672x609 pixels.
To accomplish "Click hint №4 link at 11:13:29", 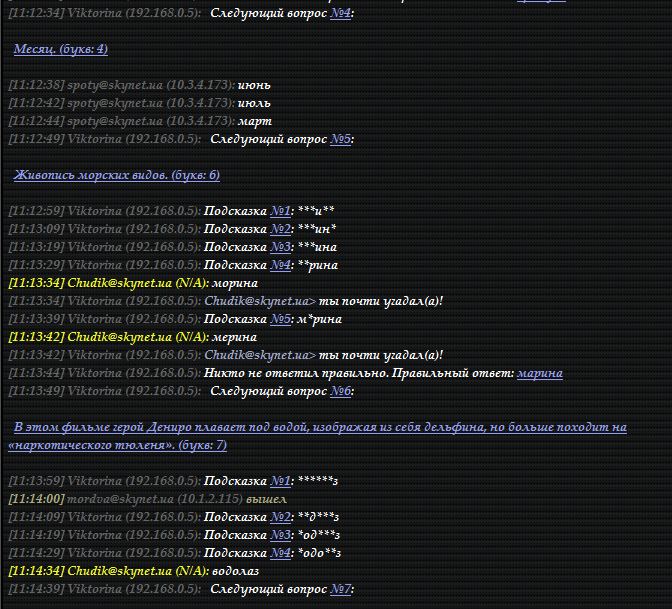I will click(x=281, y=265).
